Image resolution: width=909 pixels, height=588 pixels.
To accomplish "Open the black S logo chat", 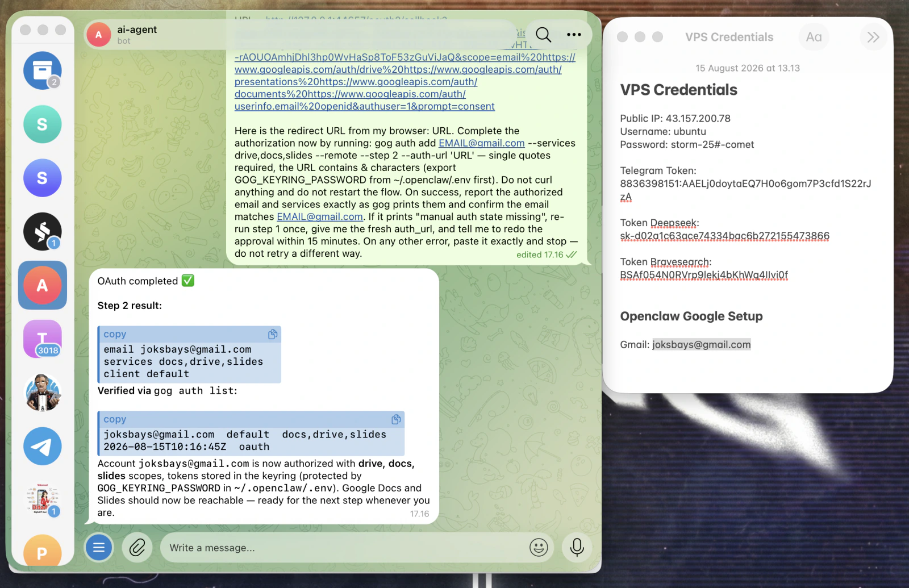I will coord(42,231).
